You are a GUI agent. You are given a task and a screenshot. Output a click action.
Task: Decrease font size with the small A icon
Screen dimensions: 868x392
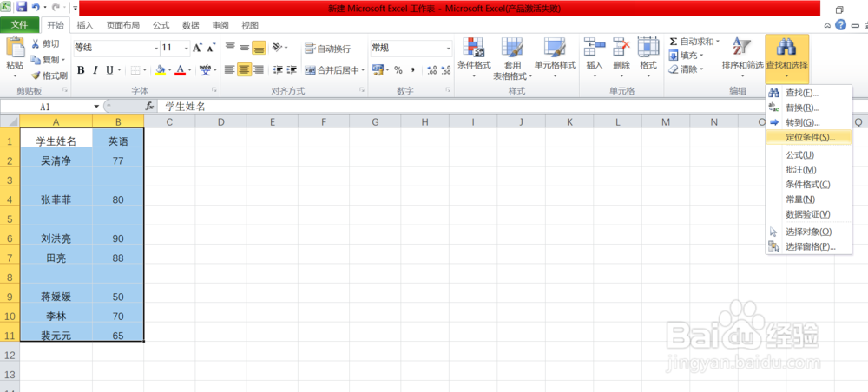[x=210, y=48]
